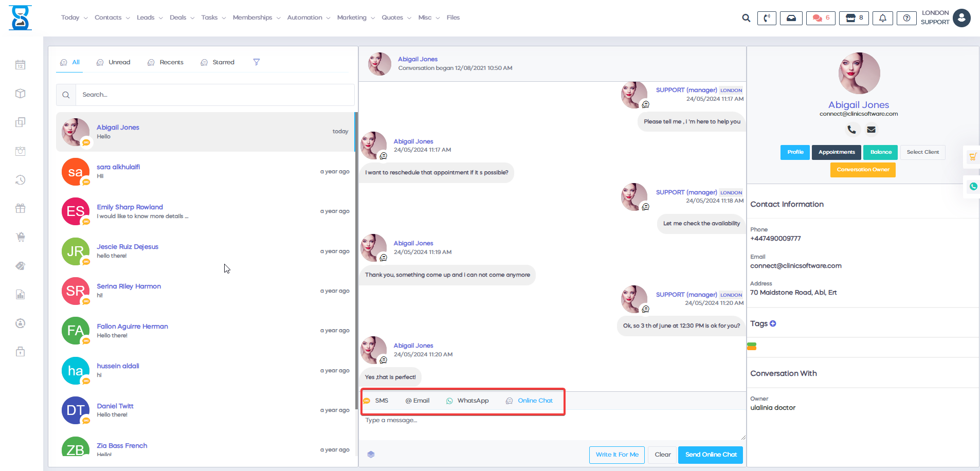Open the help question mark icon
This screenshot has width=980, height=471.
pyautogui.click(x=906, y=18)
